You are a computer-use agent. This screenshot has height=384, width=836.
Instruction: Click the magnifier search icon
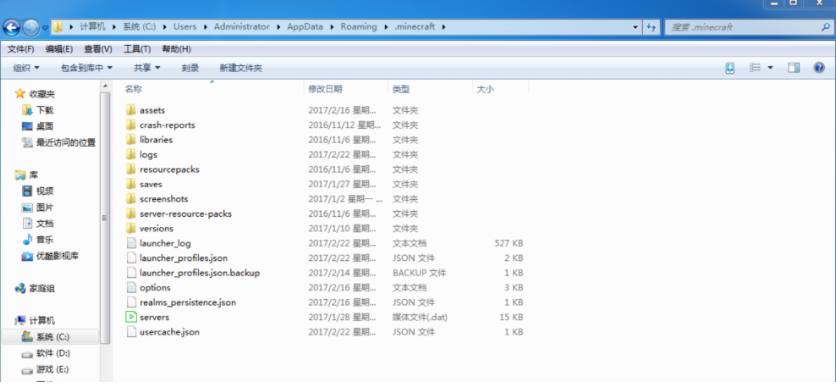(825, 27)
